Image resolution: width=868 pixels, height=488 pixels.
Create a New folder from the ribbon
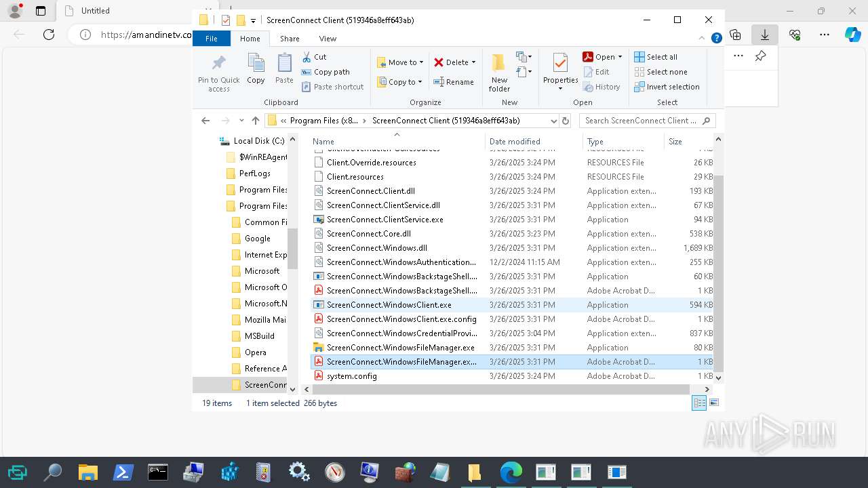(499, 73)
